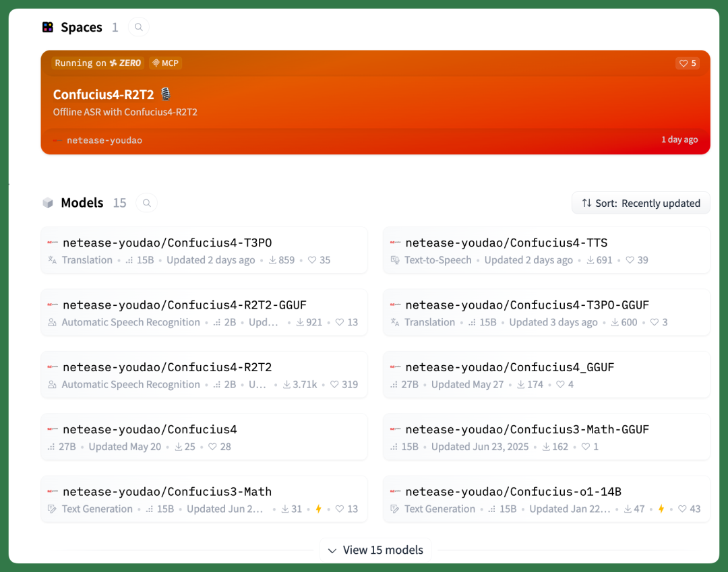Click the microphone emoji beside Confucius4-R2T2

point(166,94)
